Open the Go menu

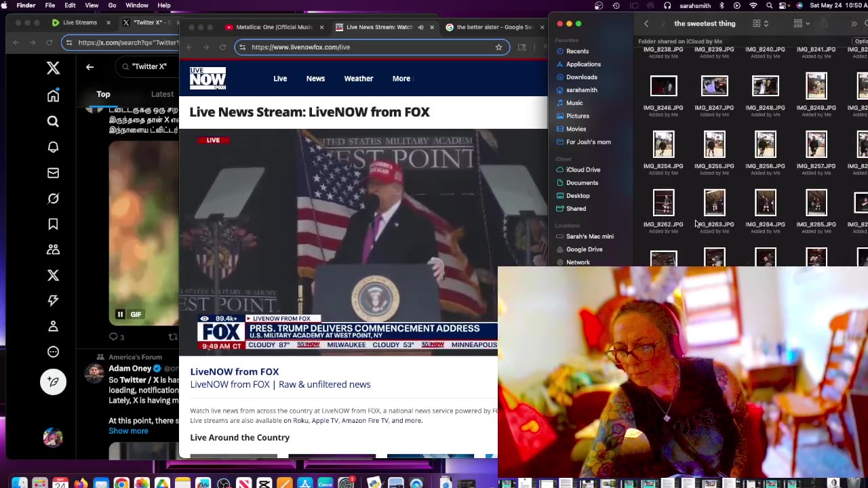pos(113,5)
